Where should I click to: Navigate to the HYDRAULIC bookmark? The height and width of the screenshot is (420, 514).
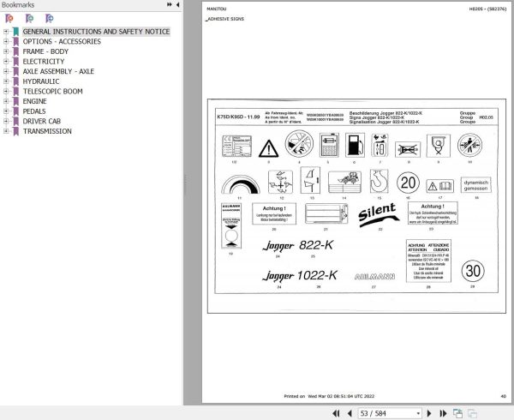point(41,81)
